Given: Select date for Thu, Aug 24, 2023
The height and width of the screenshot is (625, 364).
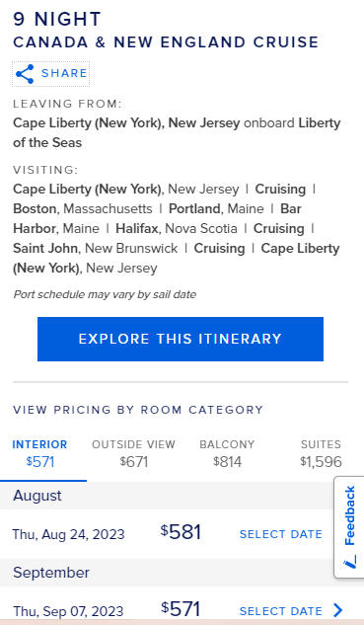Looking at the screenshot, I should 281,534.
